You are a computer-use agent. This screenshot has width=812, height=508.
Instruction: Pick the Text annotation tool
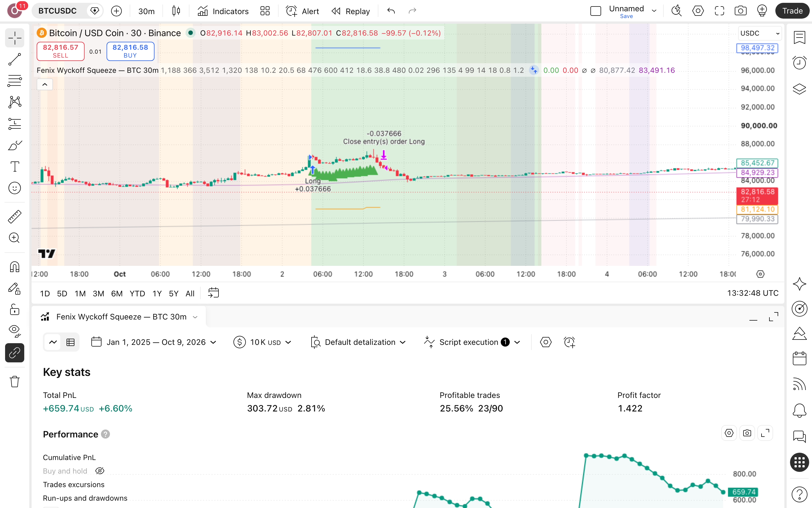coord(14,167)
